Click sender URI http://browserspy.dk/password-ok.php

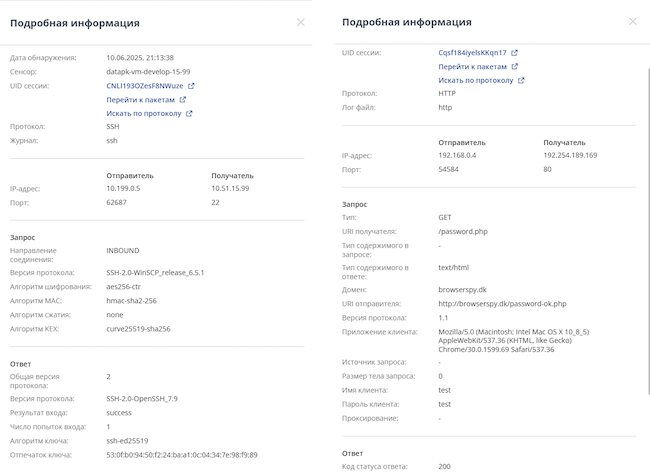tap(501, 303)
